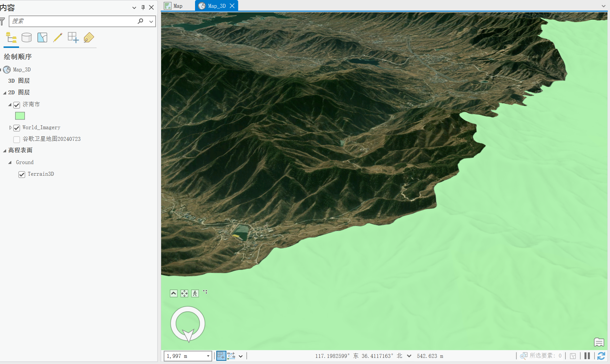Toggle the constraints grid icon
The height and width of the screenshot is (364, 610).
click(231, 356)
